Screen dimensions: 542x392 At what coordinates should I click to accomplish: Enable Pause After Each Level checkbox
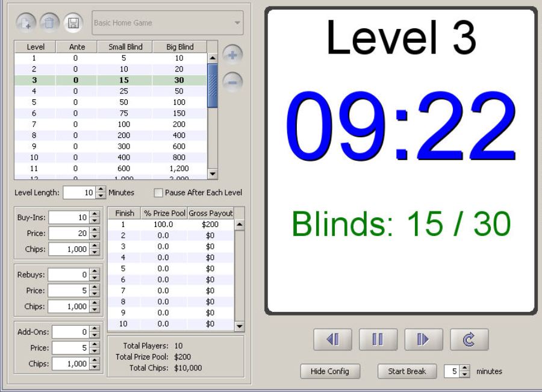[158, 193]
